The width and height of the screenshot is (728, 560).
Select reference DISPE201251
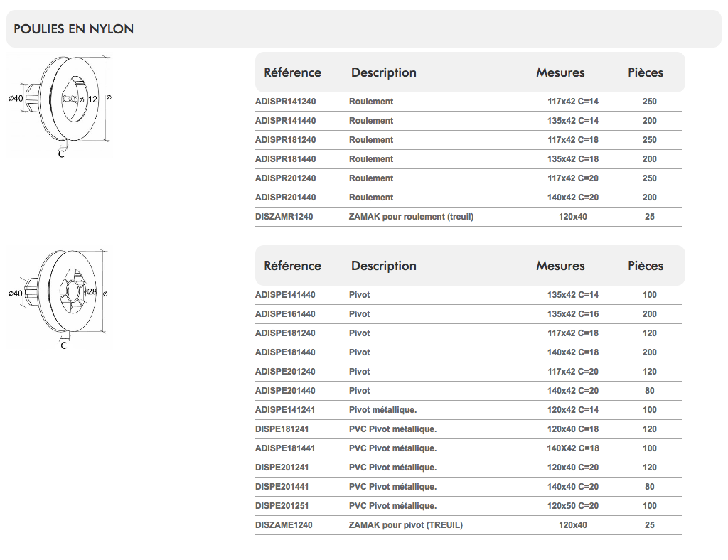[x=282, y=506]
